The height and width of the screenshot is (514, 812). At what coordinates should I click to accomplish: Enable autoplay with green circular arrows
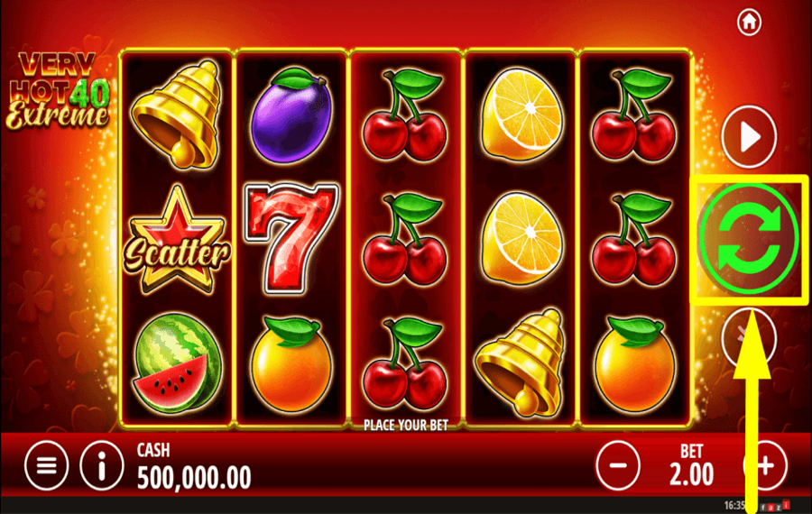(x=749, y=240)
